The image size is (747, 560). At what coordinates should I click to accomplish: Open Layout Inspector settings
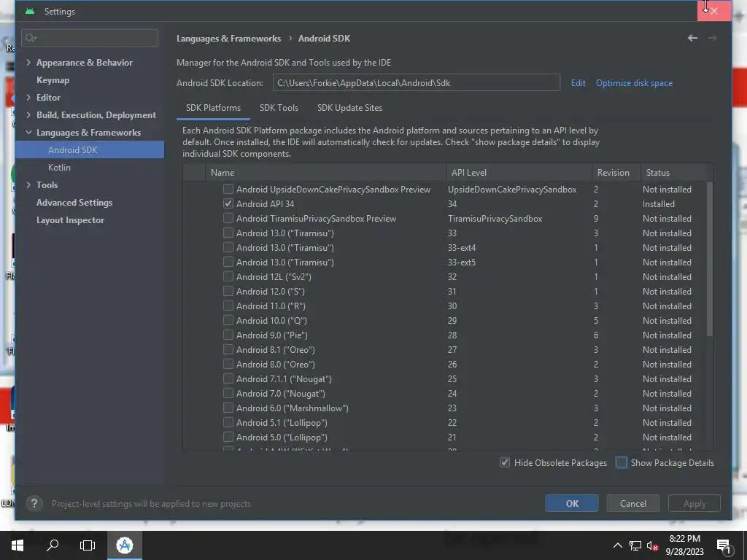point(70,220)
